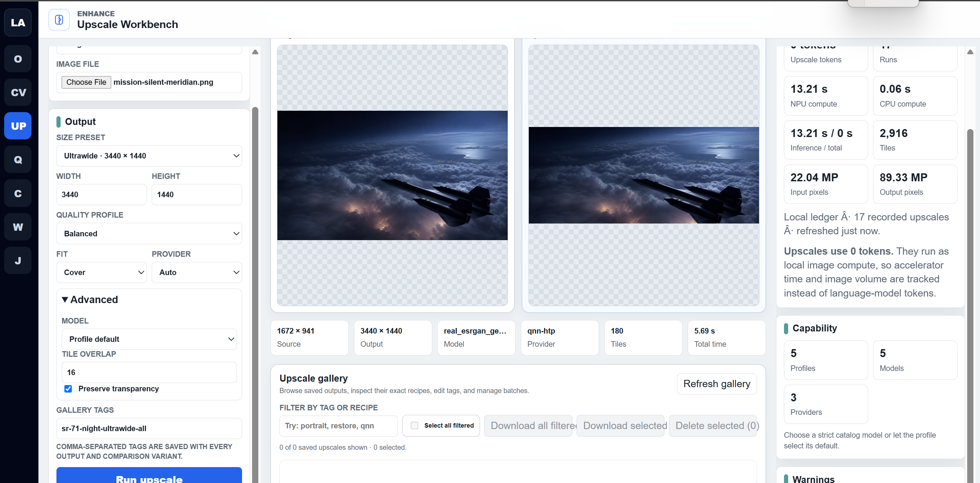Click the left settings panel scrollbar thumb
The height and width of the screenshot is (483, 980).
point(255,295)
